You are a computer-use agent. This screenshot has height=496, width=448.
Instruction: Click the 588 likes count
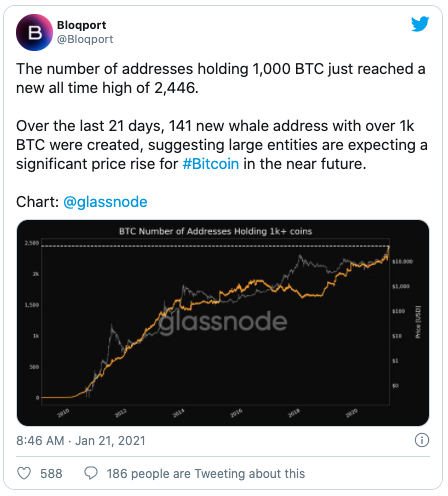[x=51, y=474]
